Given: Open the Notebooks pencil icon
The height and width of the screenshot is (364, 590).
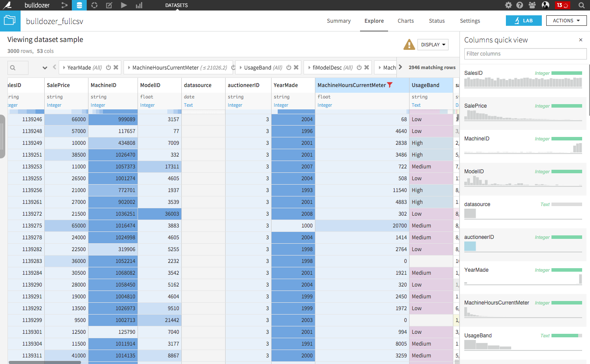Looking at the screenshot, I should (x=109, y=5).
